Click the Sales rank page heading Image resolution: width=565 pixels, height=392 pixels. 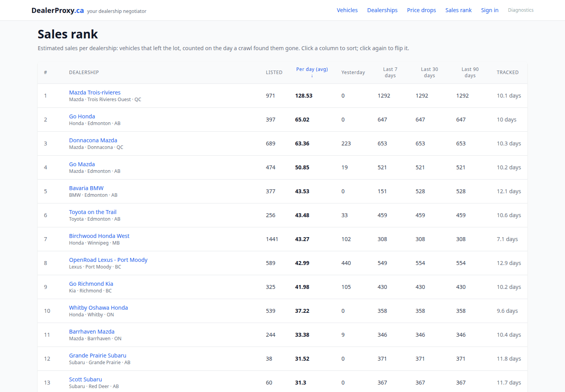coord(68,34)
